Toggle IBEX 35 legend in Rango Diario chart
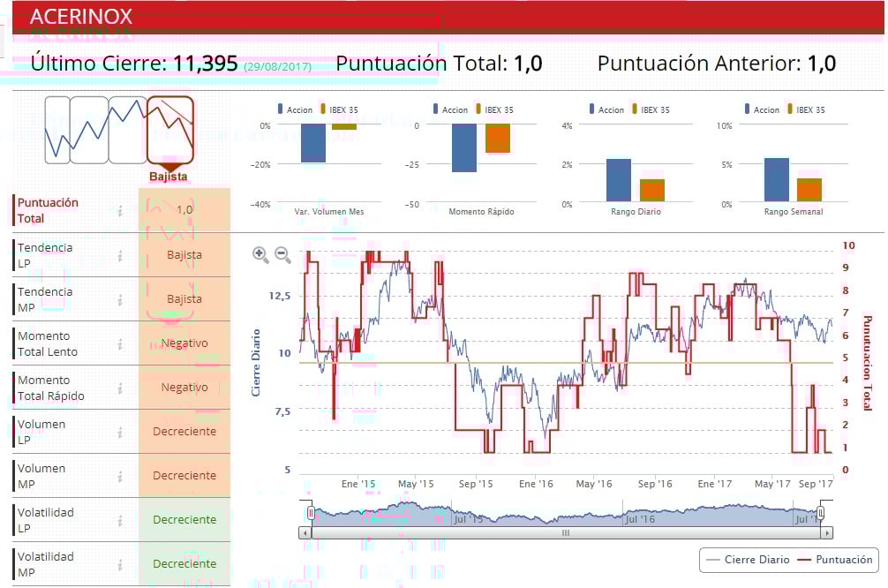888x588 pixels. pyautogui.click(x=651, y=109)
